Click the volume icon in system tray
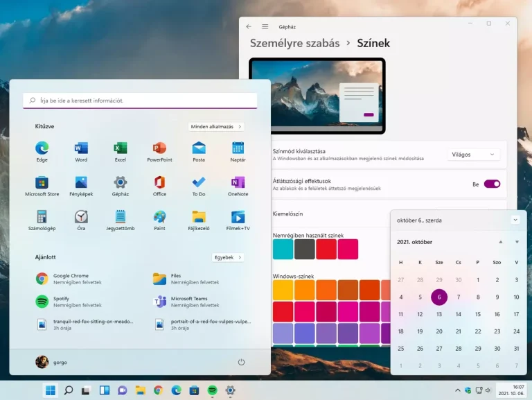The width and height of the screenshot is (532, 400). [x=488, y=390]
